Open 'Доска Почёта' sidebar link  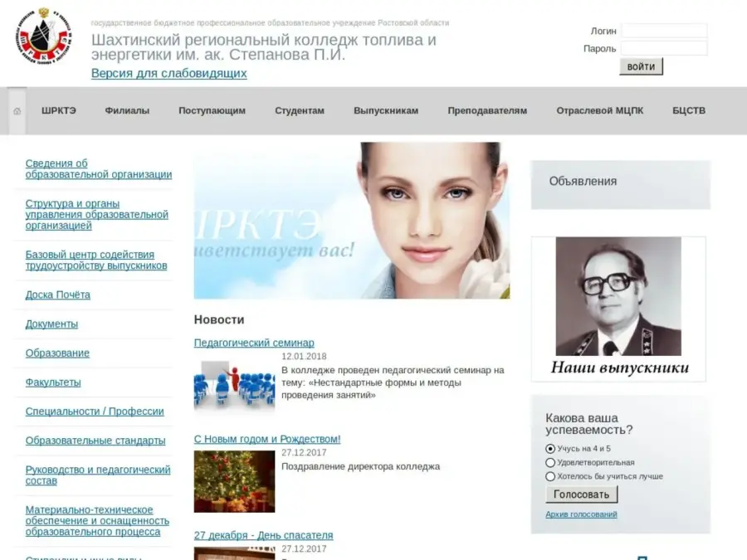coord(58,295)
